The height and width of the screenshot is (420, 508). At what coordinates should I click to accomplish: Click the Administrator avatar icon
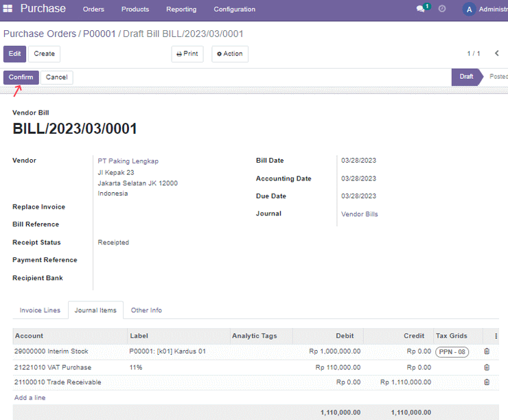(469, 10)
